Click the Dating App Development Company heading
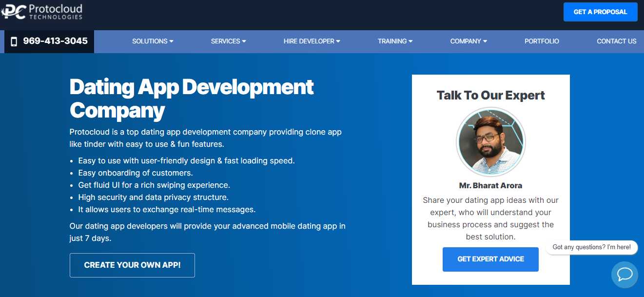644x297 pixels. pyautogui.click(x=192, y=99)
